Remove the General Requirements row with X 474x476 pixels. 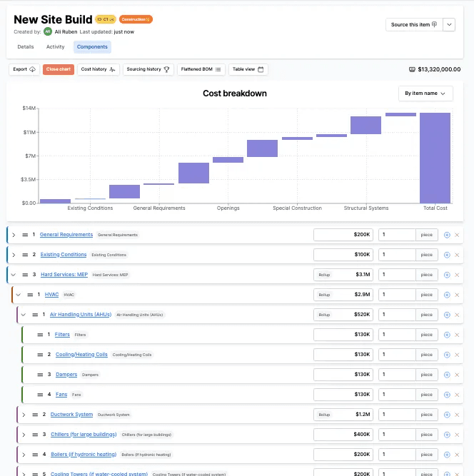457,235
